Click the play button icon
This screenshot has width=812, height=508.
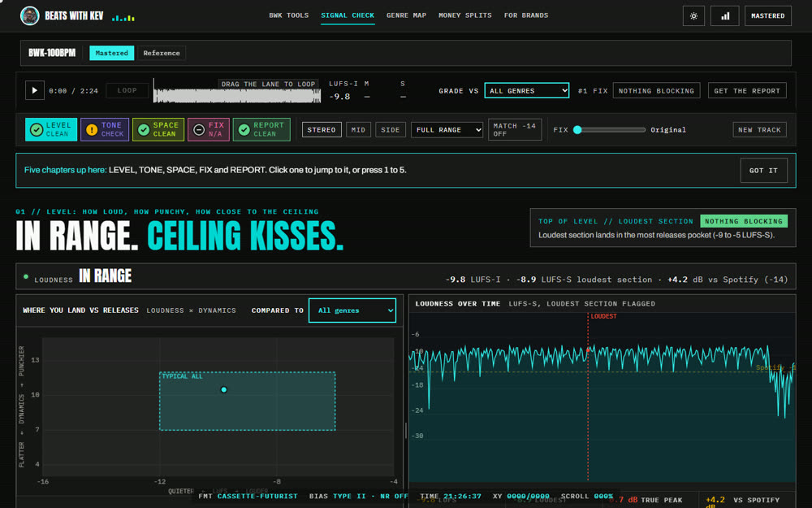click(35, 90)
